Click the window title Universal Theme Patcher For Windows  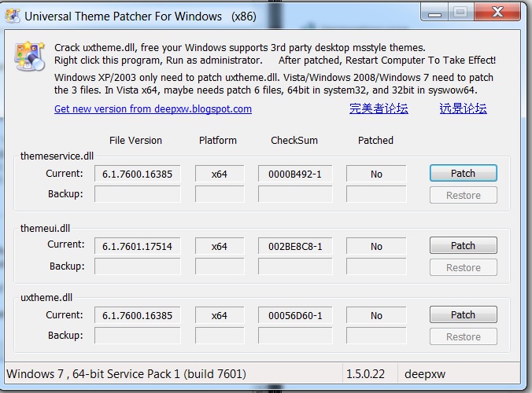[140, 17]
